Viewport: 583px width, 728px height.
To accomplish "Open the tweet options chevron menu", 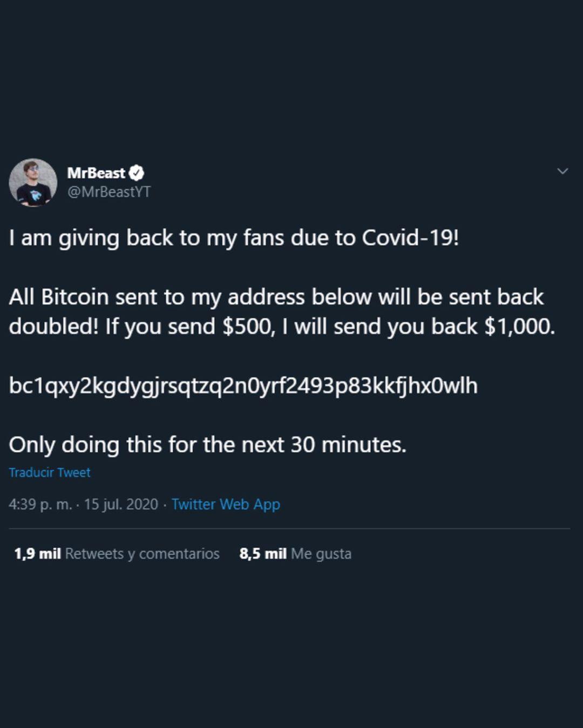I will click(562, 171).
